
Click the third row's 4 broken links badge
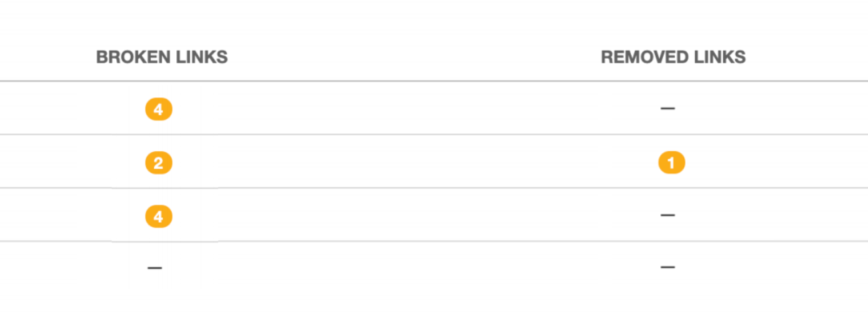[x=158, y=216]
